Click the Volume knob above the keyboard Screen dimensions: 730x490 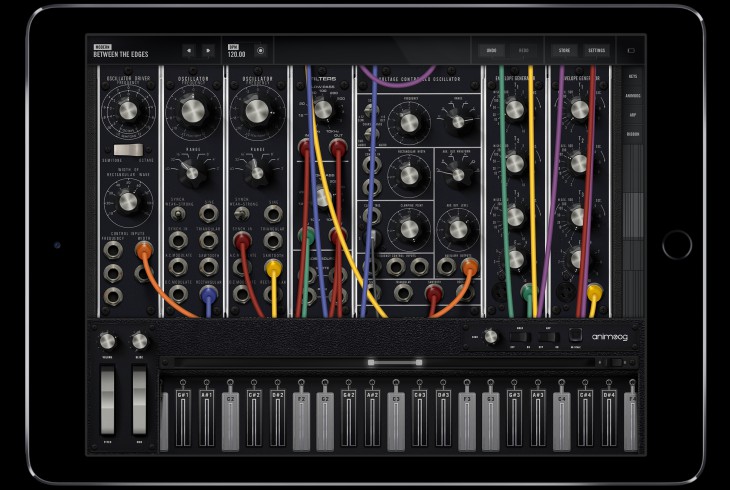pyautogui.click(x=107, y=341)
